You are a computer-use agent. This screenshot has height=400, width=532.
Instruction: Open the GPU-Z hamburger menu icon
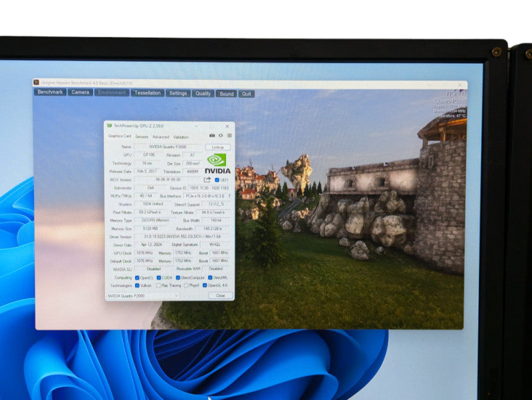(x=229, y=136)
